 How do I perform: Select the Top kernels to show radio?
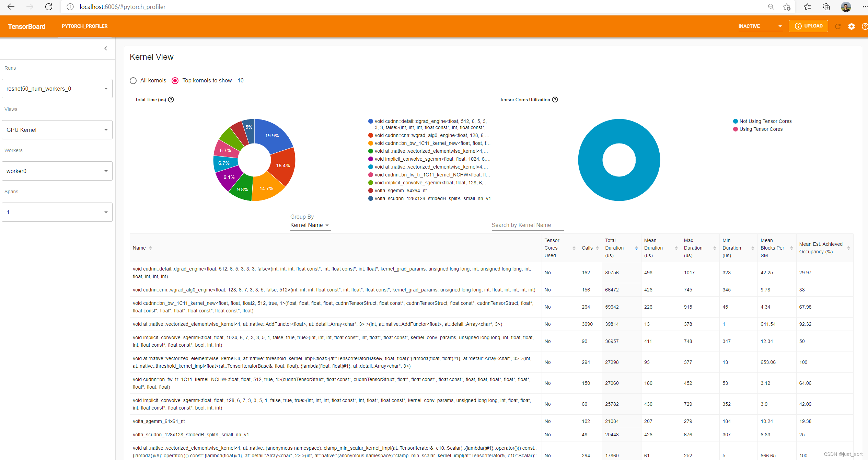[175, 81]
